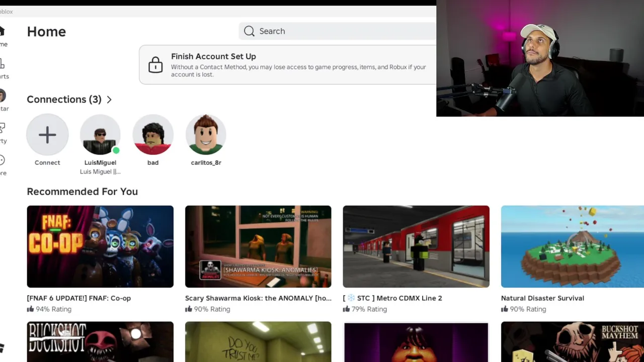The height and width of the screenshot is (362, 644).
Task: Click the 'Home' page heading
Action: pyautogui.click(x=46, y=32)
